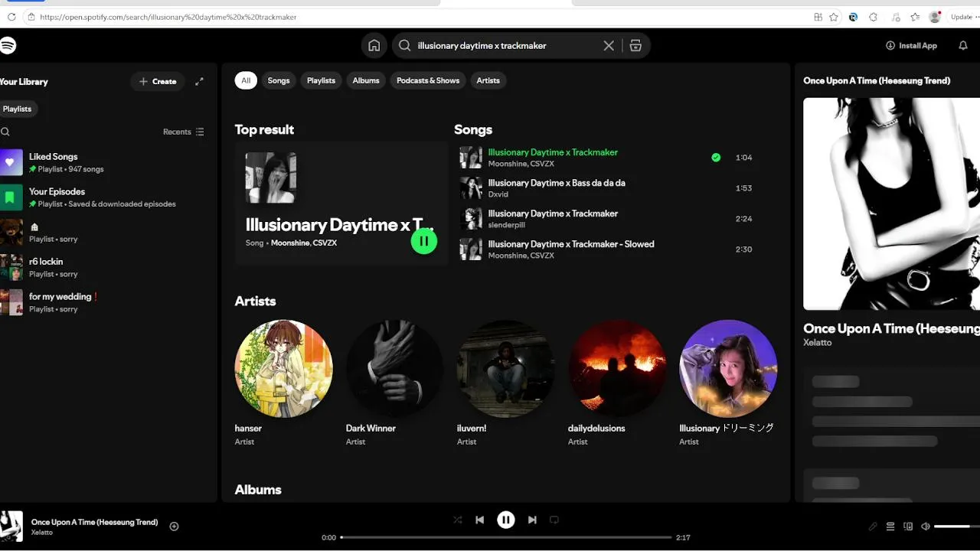Select the Albums filter tab
The height and width of the screenshot is (551, 980).
pyautogui.click(x=366, y=80)
